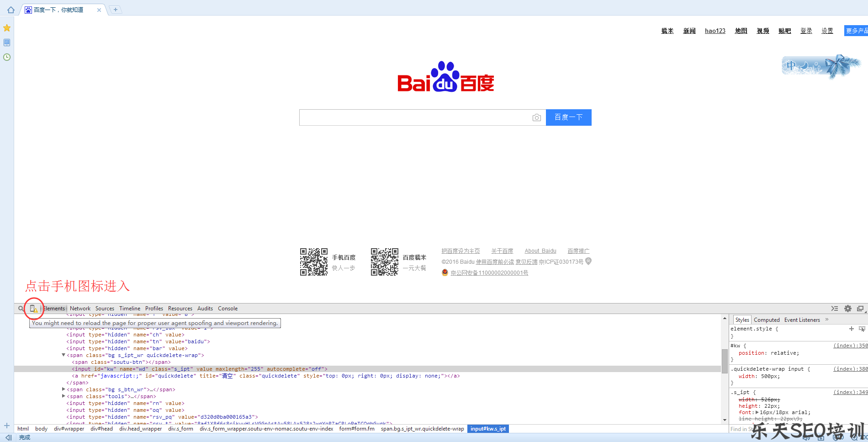
Task: Click the undock DevTools icon
Action: (860, 308)
